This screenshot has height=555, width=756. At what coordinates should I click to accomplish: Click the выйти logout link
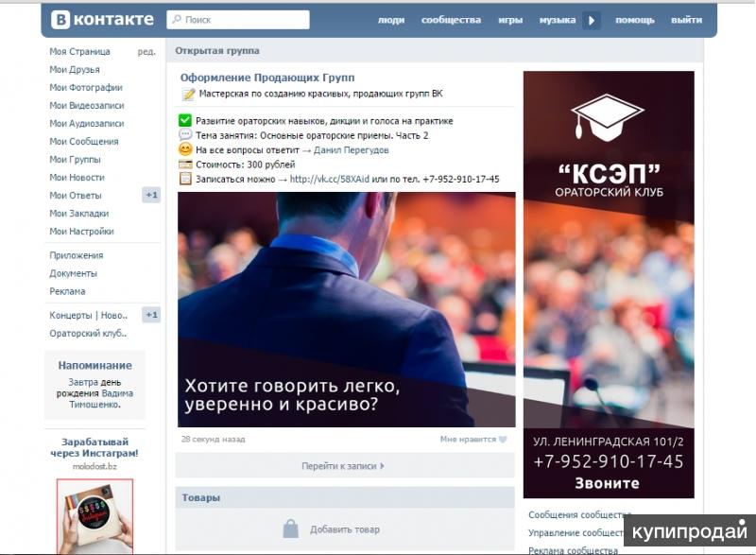pyautogui.click(x=686, y=20)
